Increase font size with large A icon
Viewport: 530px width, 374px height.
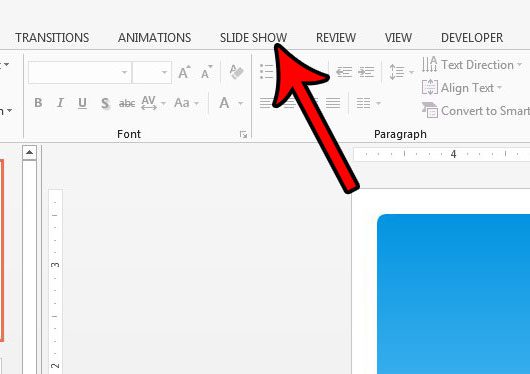(x=185, y=72)
